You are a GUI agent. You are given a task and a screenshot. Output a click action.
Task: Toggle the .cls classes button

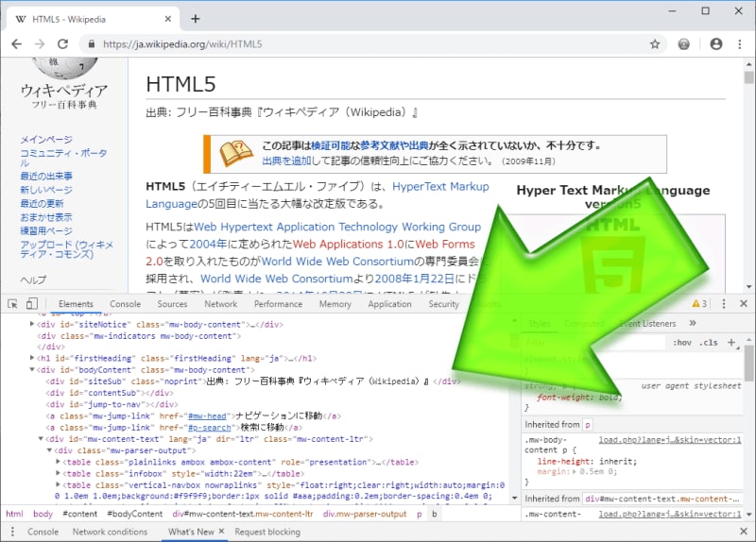[x=709, y=343]
